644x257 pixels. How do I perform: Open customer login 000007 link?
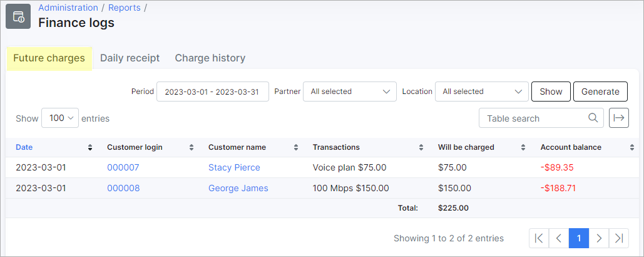pyautogui.click(x=123, y=167)
